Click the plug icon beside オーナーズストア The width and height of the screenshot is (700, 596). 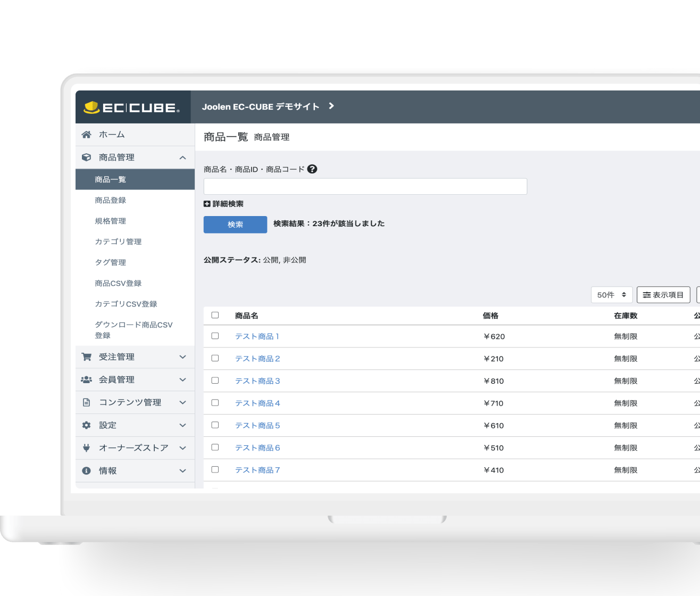click(86, 448)
